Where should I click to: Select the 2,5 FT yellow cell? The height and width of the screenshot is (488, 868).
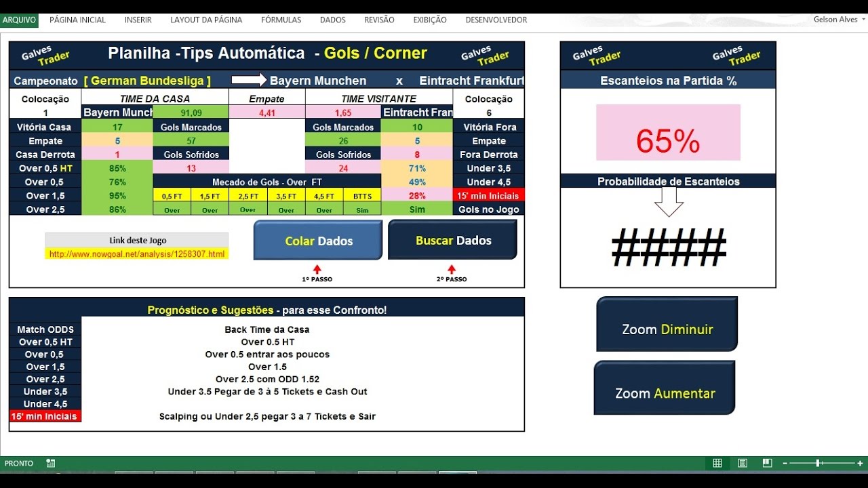pos(248,196)
